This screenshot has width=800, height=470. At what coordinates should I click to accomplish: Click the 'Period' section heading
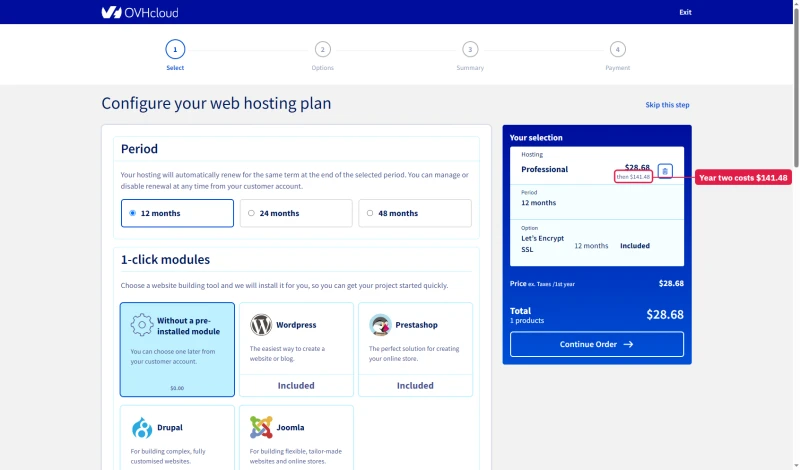click(x=139, y=149)
